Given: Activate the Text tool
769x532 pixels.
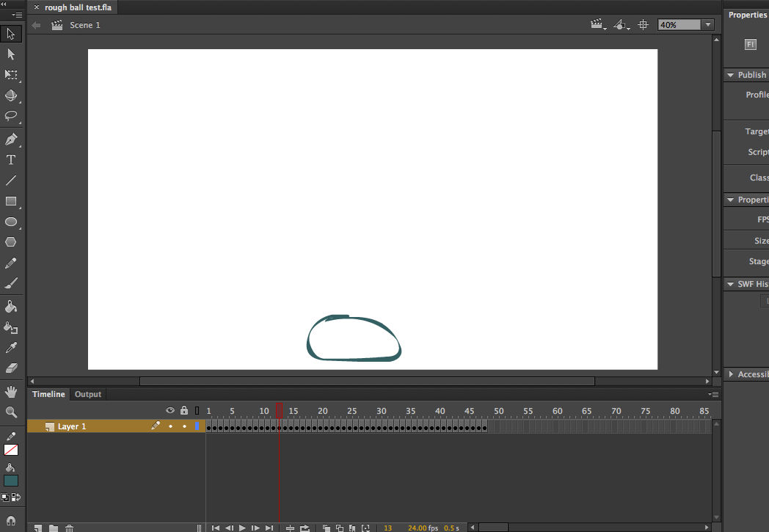Looking at the screenshot, I should pos(10,159).
